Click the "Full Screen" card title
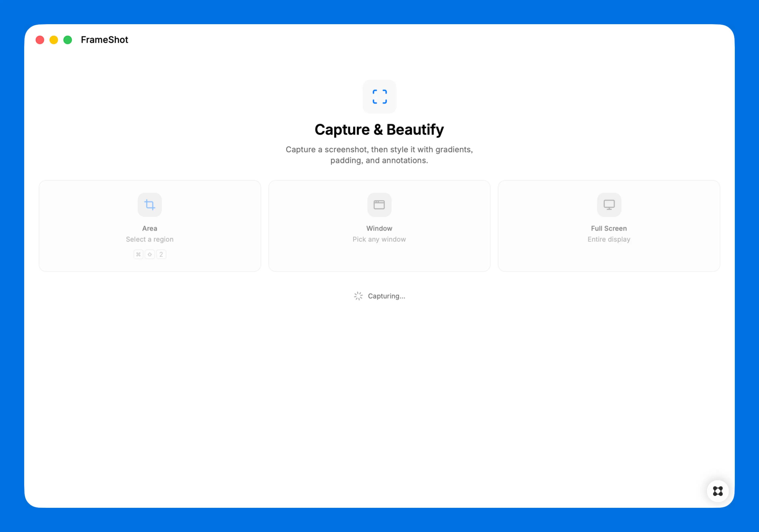759x532 pixels. click(x=609, y=229)
